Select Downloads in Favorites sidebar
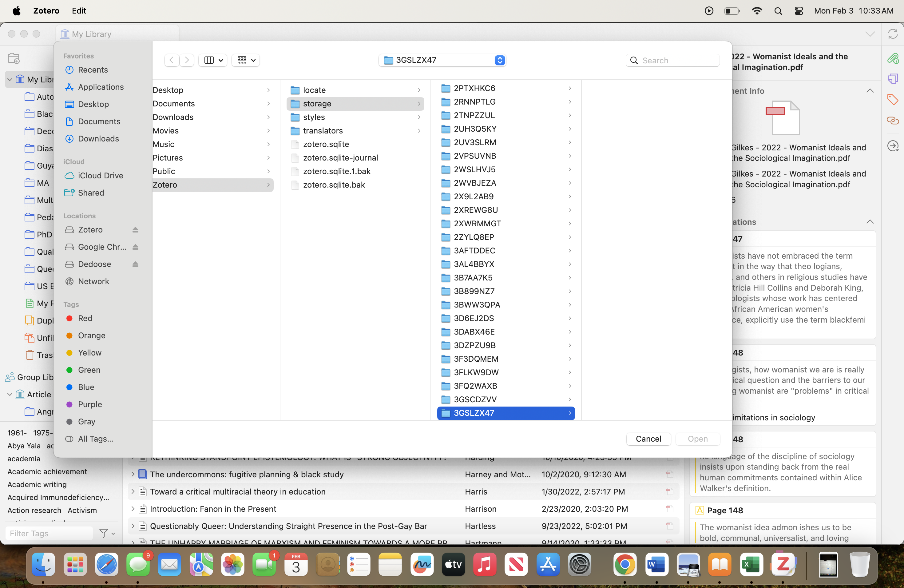Viewport: 904px width, 588px height. pos(98,139)
